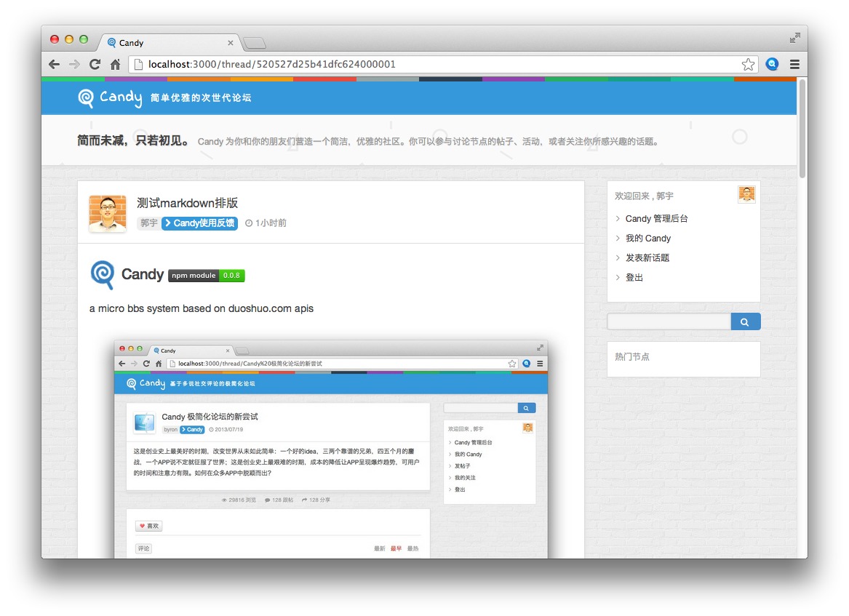Image resolution: width=849 pixels, height=616 pixels.
Task: Click the chevron beside 登出
Action: [618, 277]
